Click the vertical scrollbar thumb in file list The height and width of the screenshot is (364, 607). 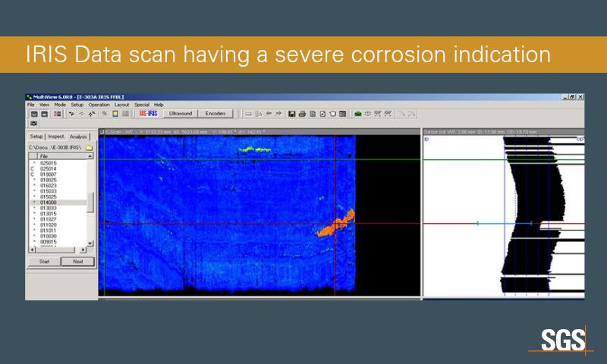90,202
